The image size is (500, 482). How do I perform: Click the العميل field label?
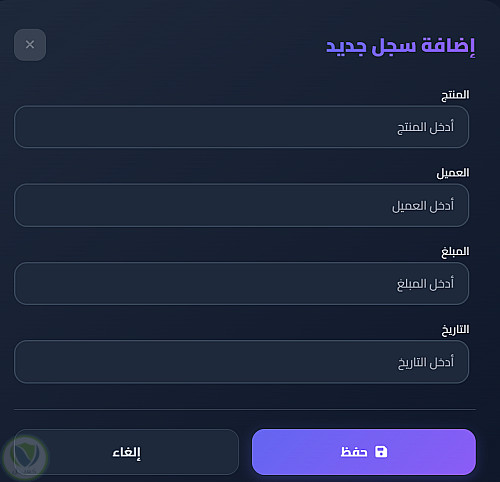pyautogui.click(x=453, y=173)
